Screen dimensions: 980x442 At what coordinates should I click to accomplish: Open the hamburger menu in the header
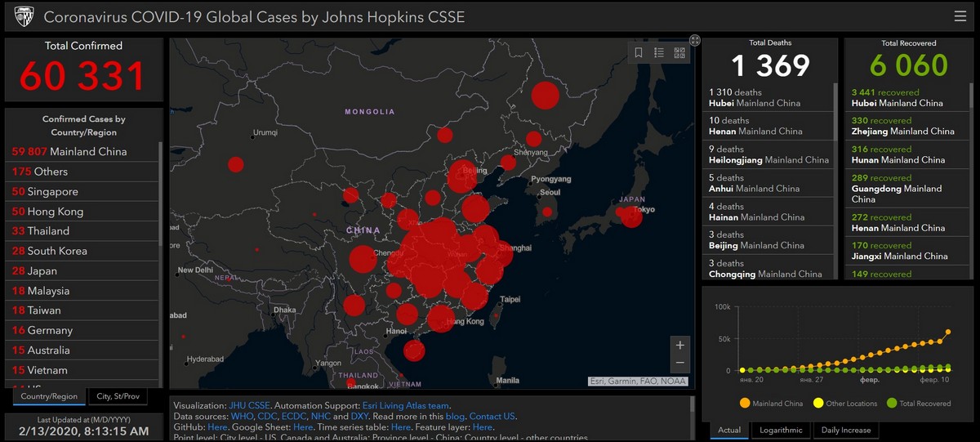tap(960, 16)
